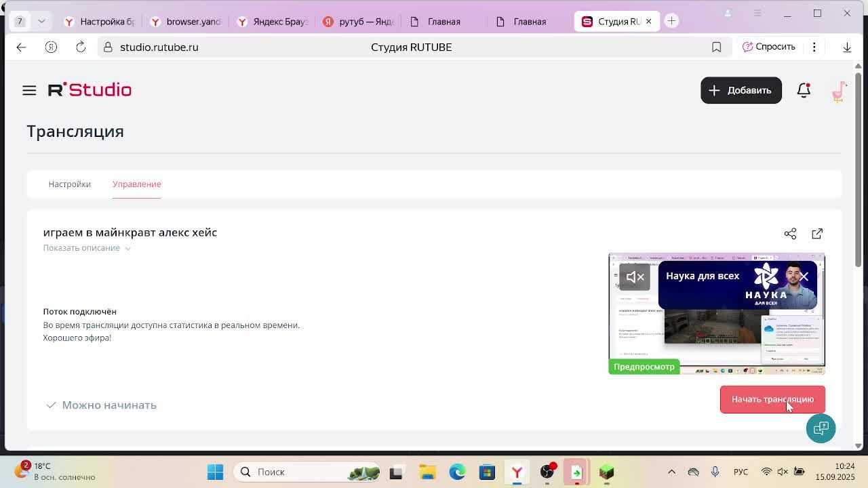This screenshot has height=488, width=868.
Task: Open the browser downloads panel
Action: [x=847, y=47]
